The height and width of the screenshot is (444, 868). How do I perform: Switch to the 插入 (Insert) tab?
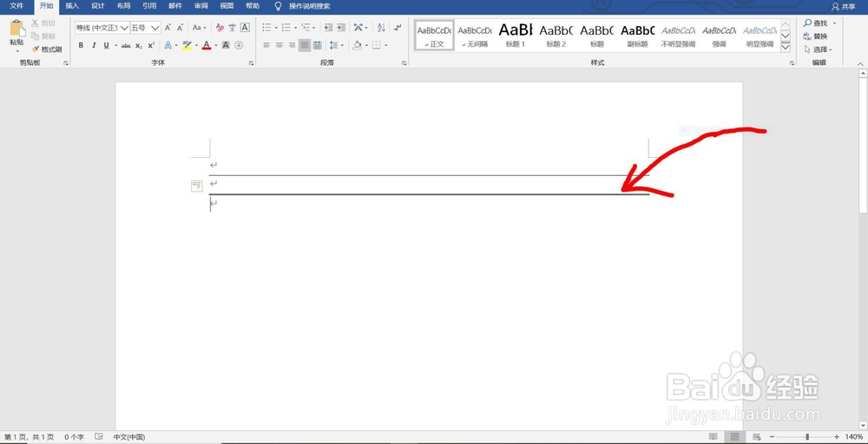(72, 6)
